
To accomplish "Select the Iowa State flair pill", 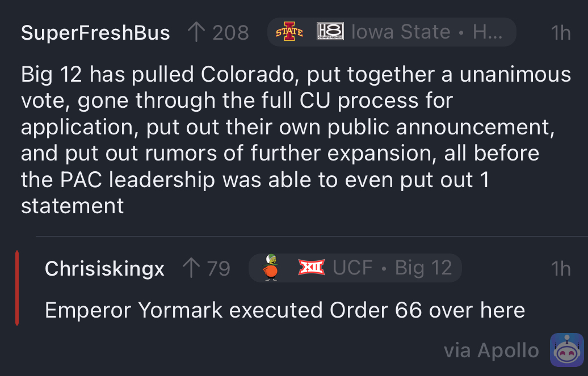I will (392, 32).
